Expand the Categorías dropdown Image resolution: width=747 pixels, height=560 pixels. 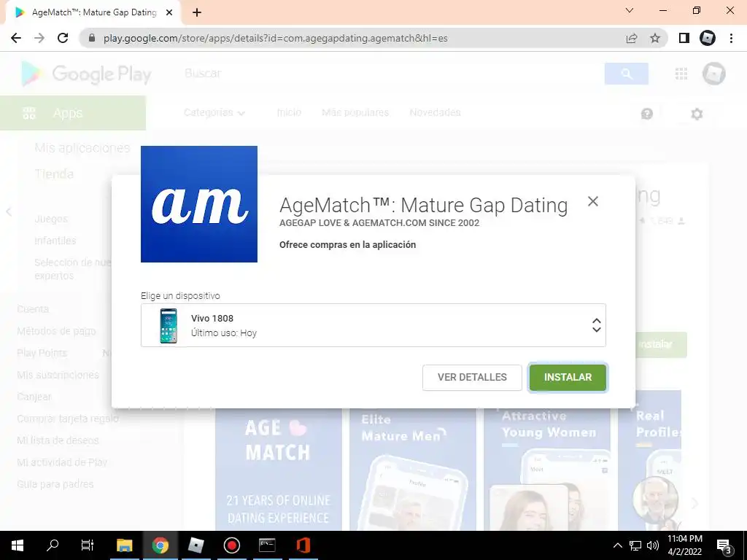click(x=214, y=113)
